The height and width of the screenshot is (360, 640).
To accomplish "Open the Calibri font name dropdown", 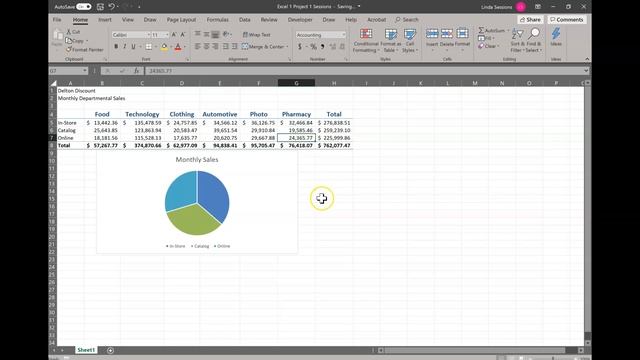I will [x=149, y=35].
